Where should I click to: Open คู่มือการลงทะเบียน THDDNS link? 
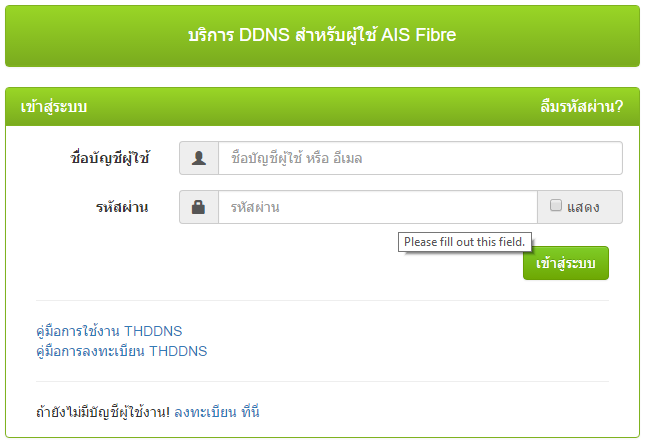[122, 351]
